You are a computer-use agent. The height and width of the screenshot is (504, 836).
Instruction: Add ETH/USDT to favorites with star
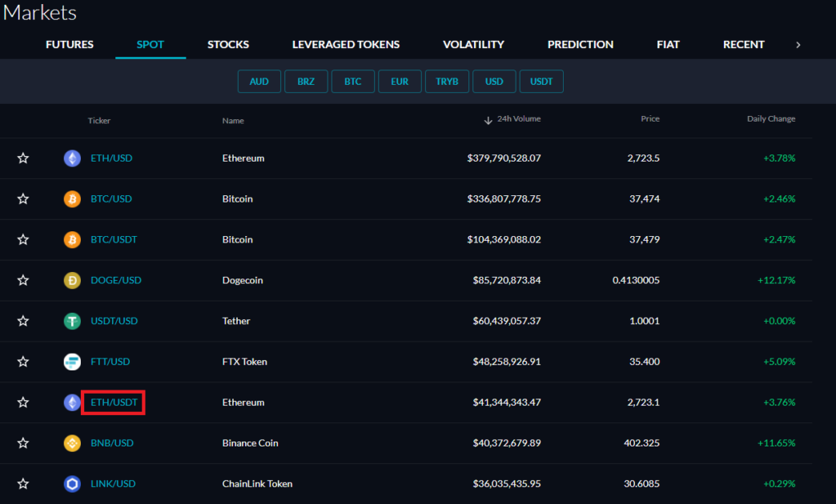coord(23,402)
